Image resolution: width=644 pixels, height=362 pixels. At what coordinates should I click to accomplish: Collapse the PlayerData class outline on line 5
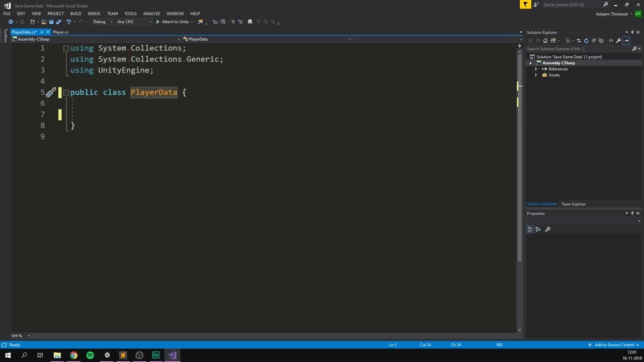click(66, 93)
